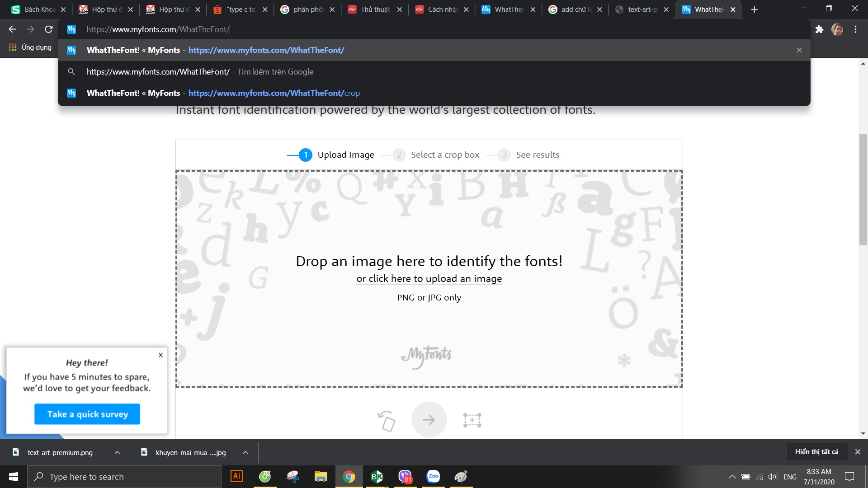868x488 pixels.
Task: Open Paint palette taskbar icon
Action: pyautogui.click(x=461, y=476)
